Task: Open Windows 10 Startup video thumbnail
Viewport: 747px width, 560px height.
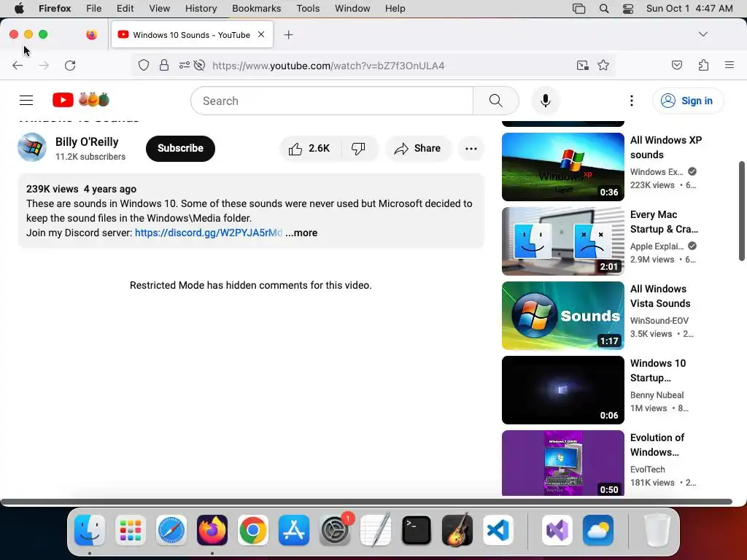Action: pos(562,389)
